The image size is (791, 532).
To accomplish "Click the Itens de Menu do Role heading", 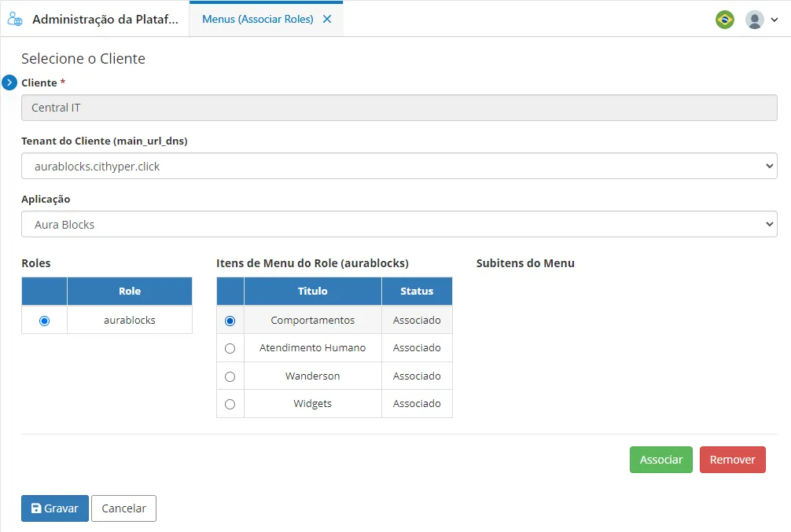I will click(312, 262).
